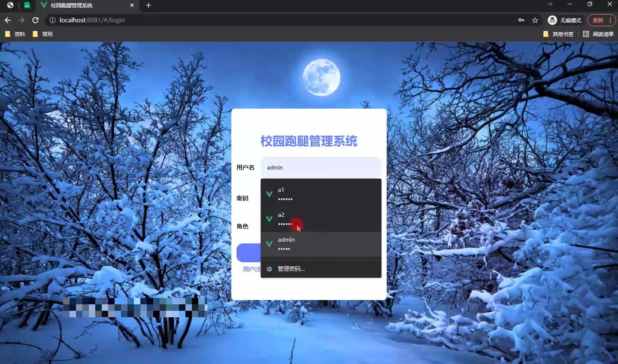Viewport: 618px width, 364px height.
Task: Bookmark this page with the star icon
Action: (x=535, y=20)
